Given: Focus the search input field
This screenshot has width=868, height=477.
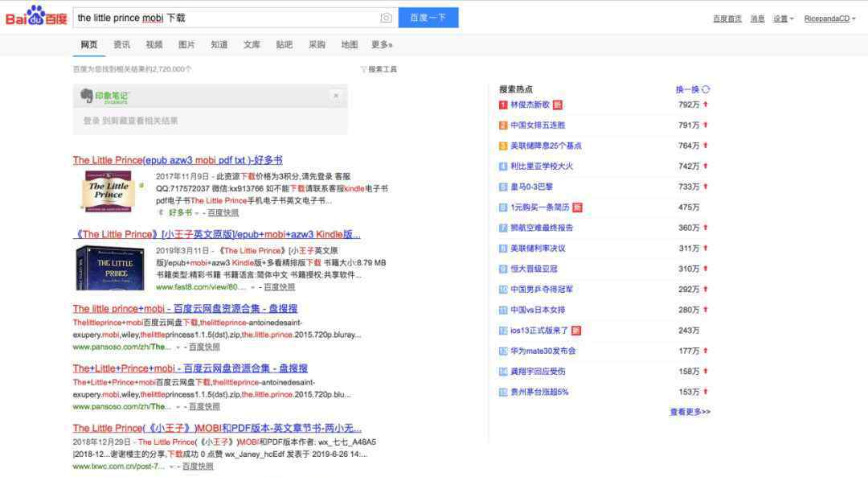Looking at the screenshot, I should [x=226, y=18].
